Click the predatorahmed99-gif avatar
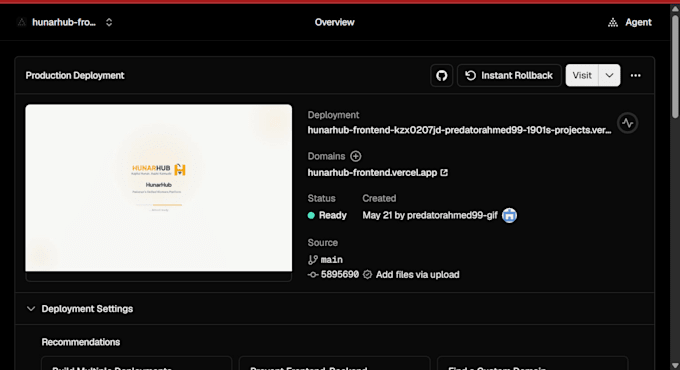The height and width of the screenshot is (370, 680). coord(510,215)
